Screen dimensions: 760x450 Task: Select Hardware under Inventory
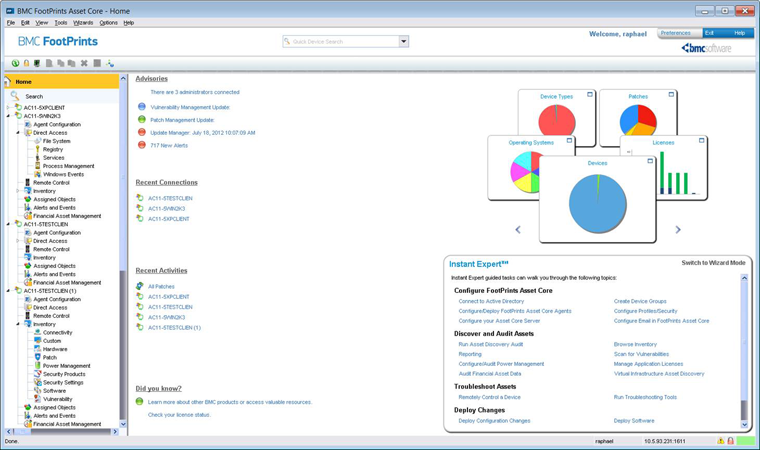(x=55, y=349)
